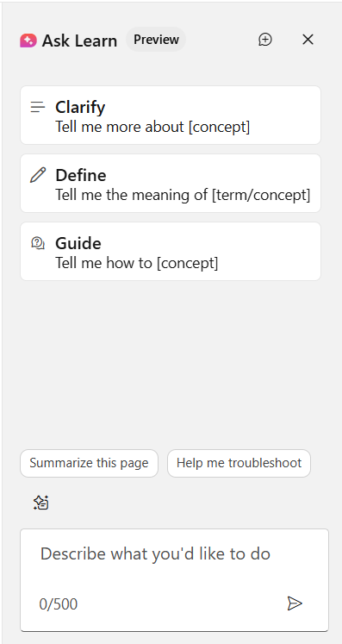Send the message with the arrow icon
This screenshot has height=644, width=342.
(295, 603)
